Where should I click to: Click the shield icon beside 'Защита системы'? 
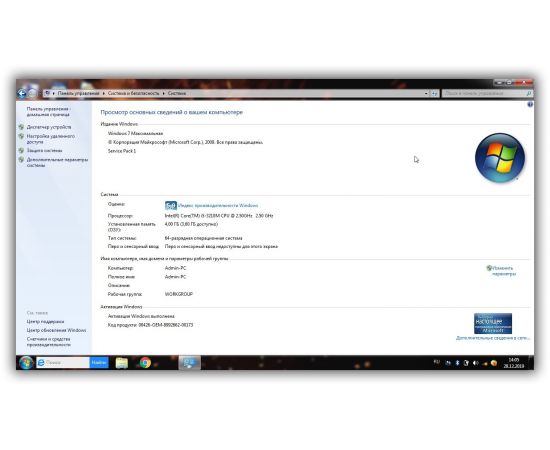[21, 150]
